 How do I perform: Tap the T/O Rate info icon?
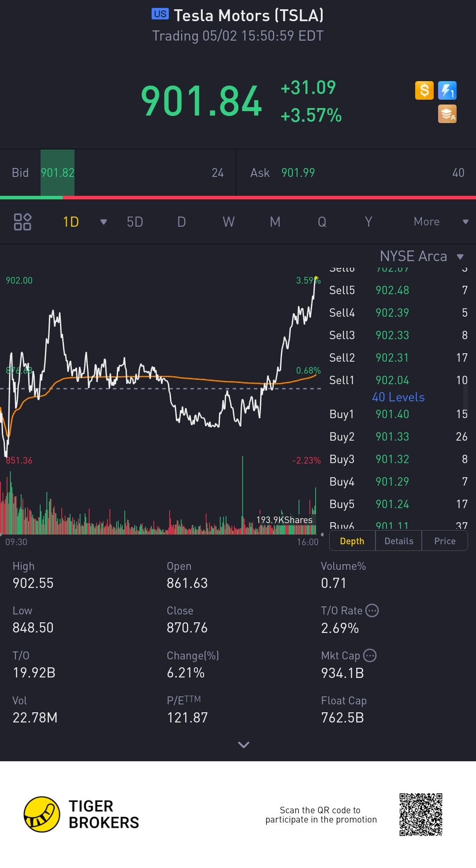click(372, 610)
